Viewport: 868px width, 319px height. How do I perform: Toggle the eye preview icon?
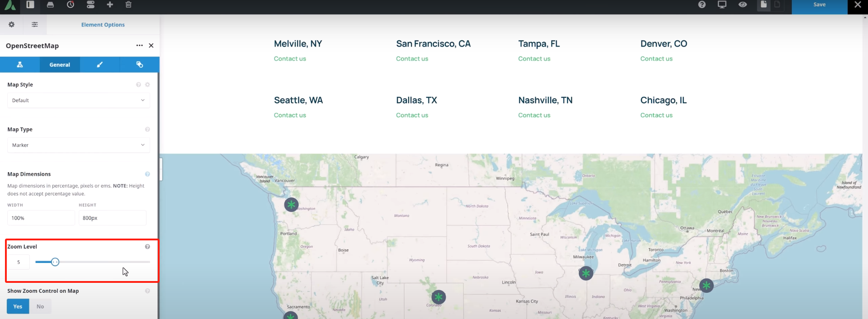[x=743, y=5]
